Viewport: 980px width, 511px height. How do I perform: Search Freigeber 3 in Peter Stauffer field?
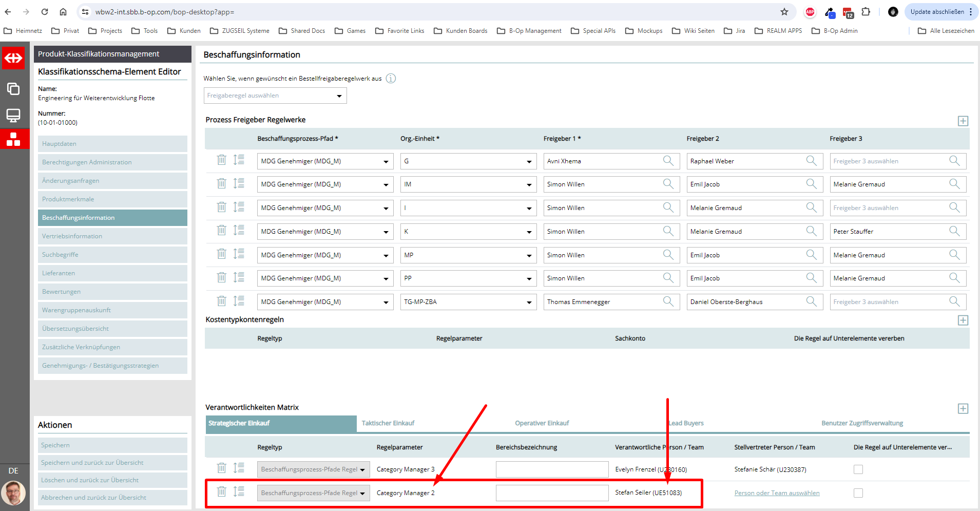pos(954,232)
